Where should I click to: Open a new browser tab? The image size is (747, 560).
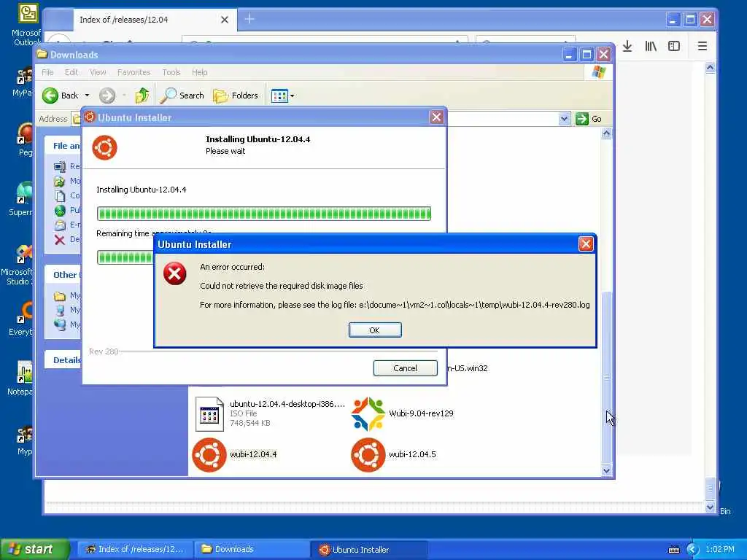(249, 19)
